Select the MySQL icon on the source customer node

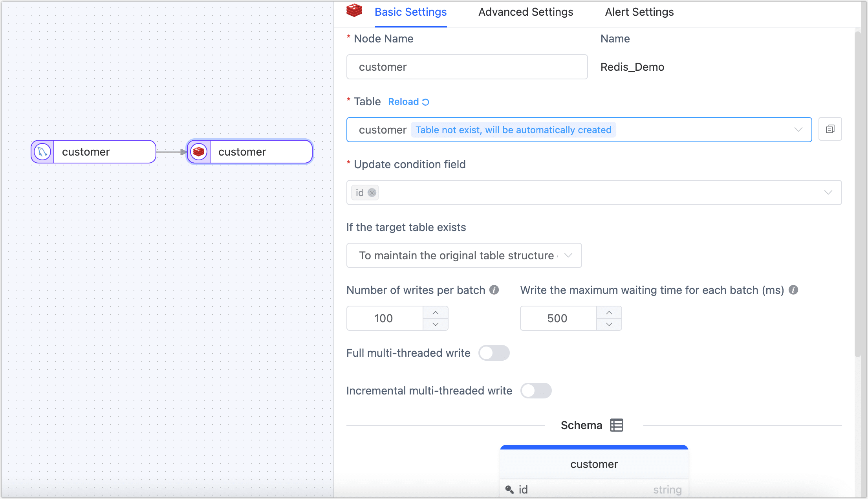click(x=42, y=151)
